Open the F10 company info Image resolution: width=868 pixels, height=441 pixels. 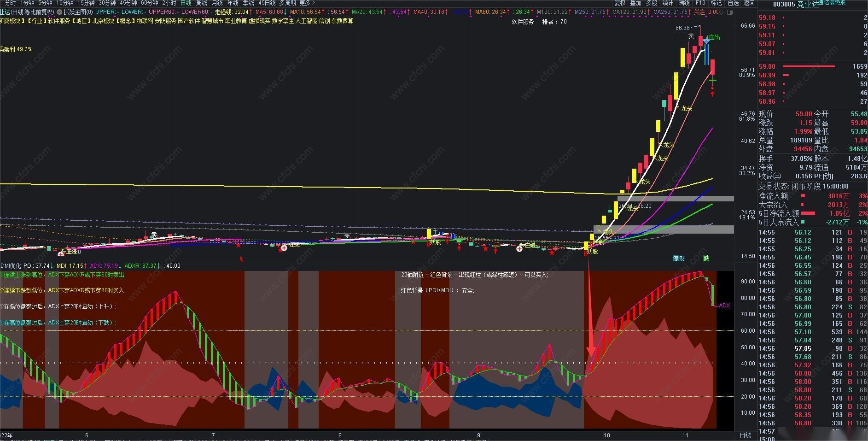(x=700, y=3)
